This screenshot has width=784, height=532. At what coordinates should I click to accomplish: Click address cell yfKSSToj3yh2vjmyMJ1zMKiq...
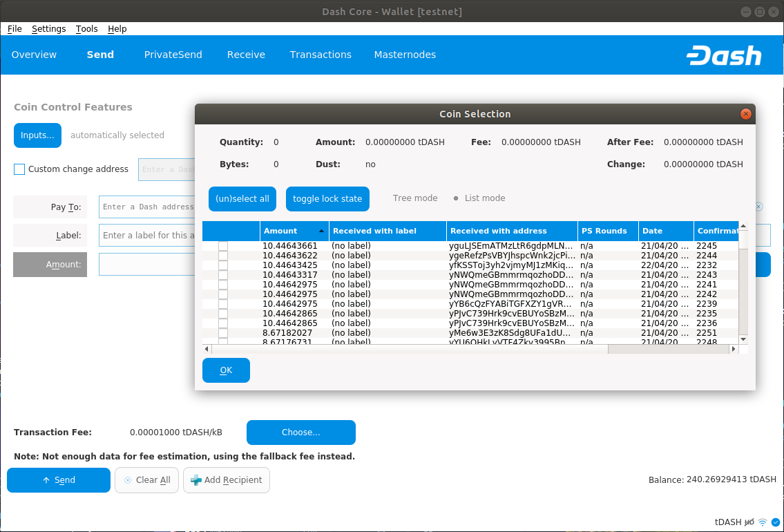(512, 265)
